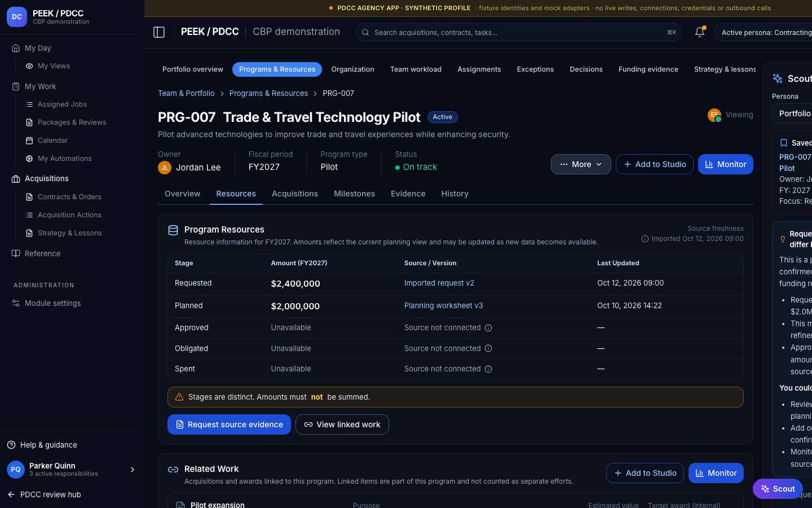The width and height of the screenshot is (812, 508).
Task: Click info icon in Spent row
Action: (488, 369)
